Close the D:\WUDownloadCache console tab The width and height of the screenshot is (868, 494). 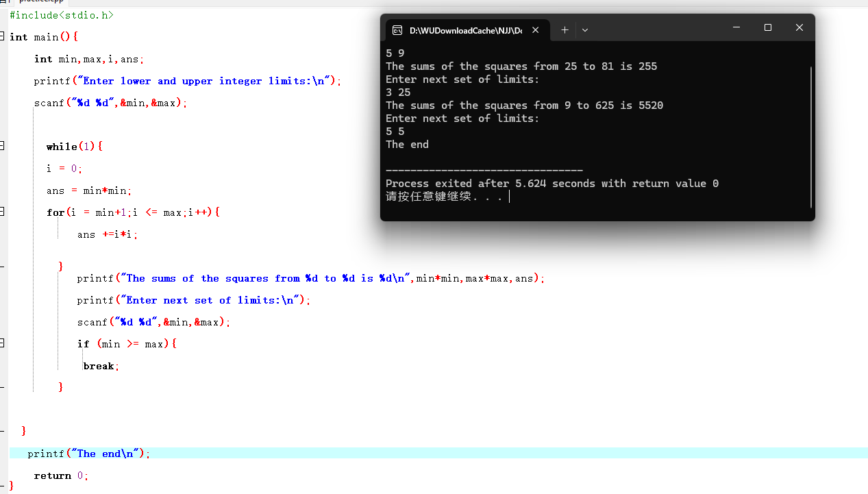(536, 30)
